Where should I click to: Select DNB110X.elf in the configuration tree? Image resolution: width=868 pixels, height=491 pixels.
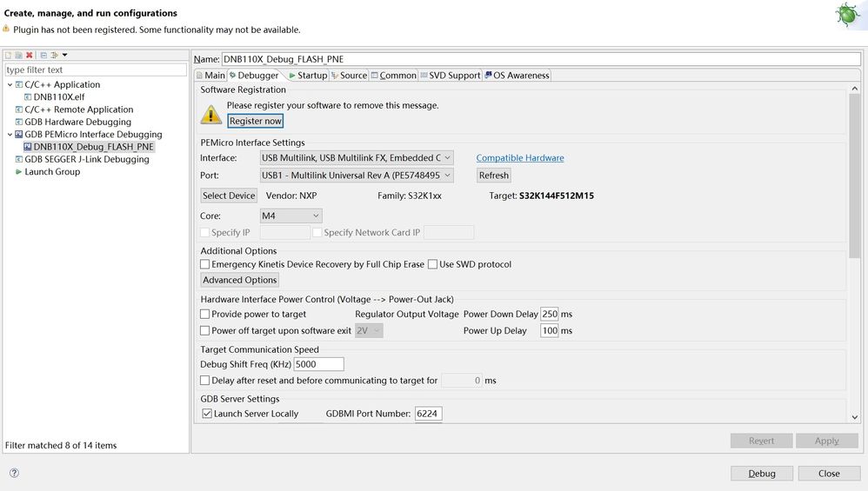pyautogui.click(x=58, y=96)
